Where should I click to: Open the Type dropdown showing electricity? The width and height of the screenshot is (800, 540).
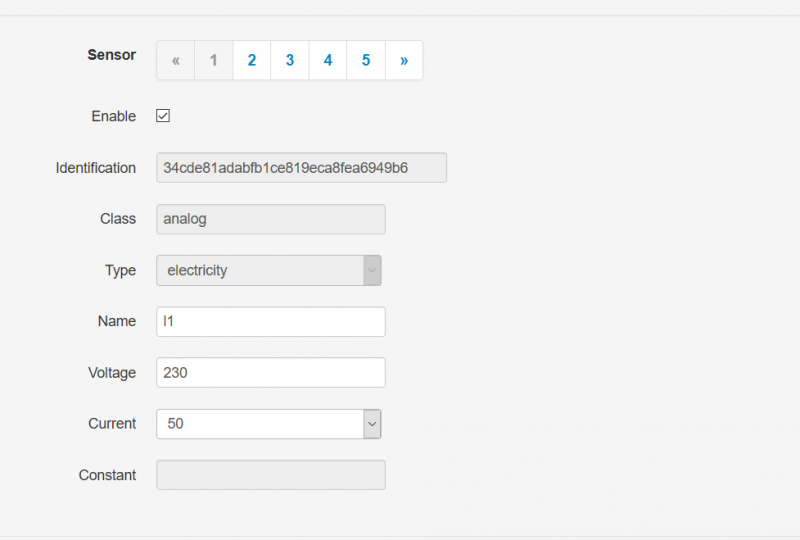(x=269, y=270)
